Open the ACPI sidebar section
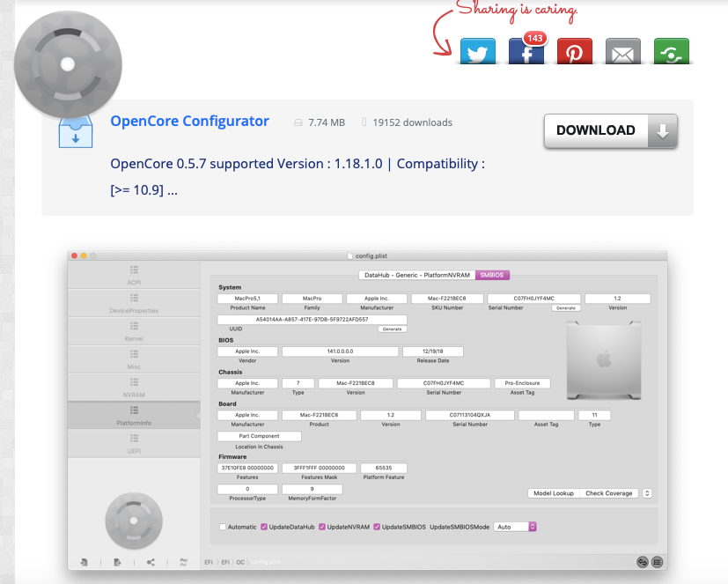Screen dimensions: 728x584 click(x=134, y=275)
